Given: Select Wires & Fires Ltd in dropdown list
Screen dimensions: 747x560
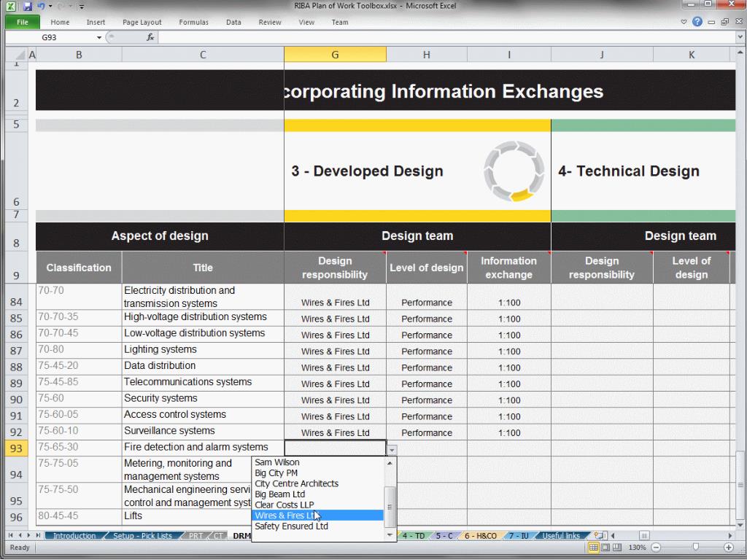Looking at the screenshot, I should click(317, 516).
